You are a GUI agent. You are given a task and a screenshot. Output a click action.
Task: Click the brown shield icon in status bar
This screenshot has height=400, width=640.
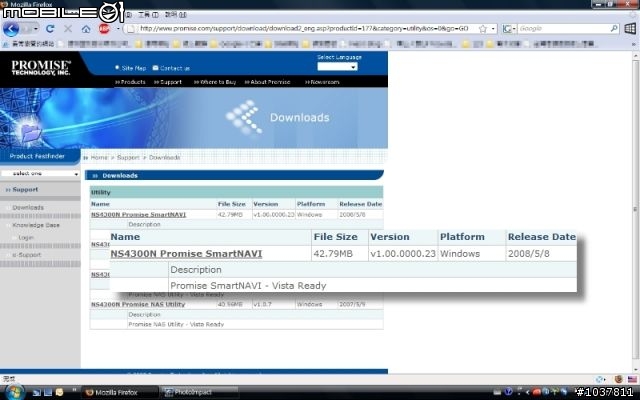coord(618,379)
